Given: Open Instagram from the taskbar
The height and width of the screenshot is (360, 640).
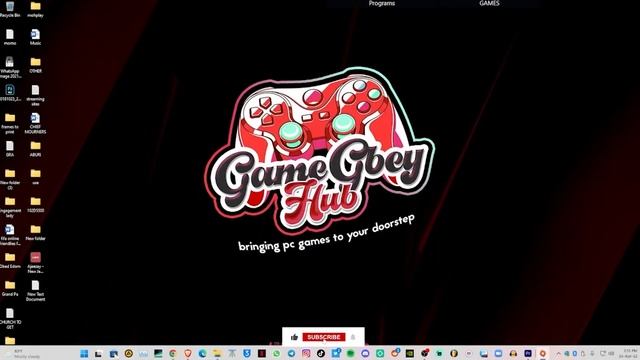Looking at the screenshot, I should tap(306, 353).
